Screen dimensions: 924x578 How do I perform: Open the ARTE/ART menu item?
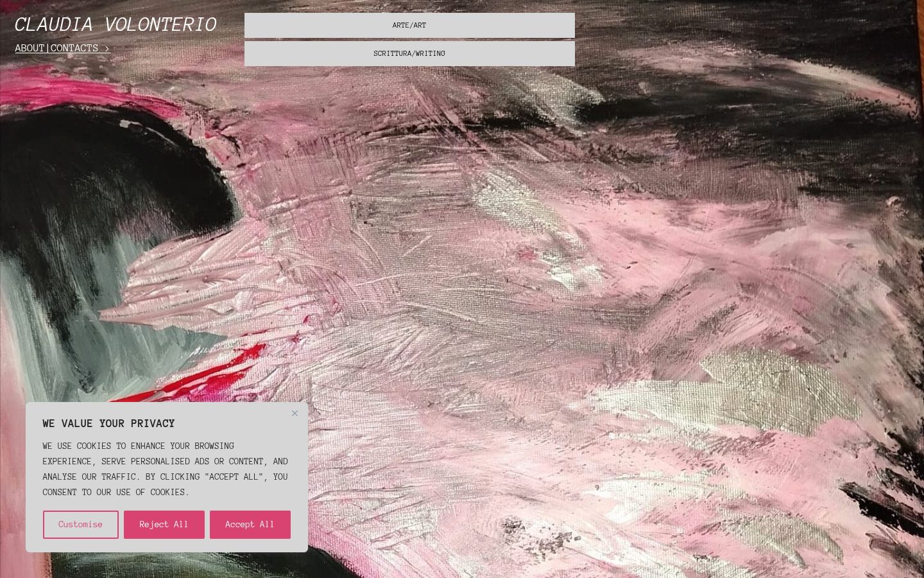pos(409,26)
